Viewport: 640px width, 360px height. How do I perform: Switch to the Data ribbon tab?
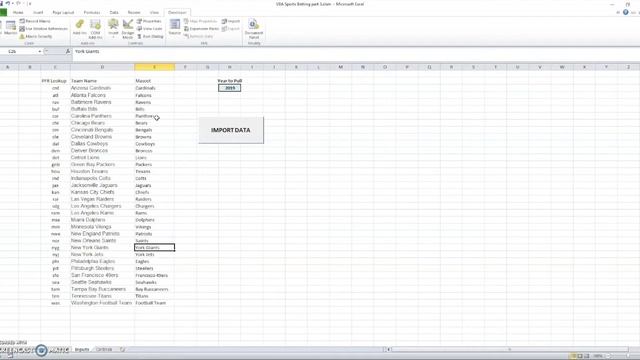click(x=114, y=13)
